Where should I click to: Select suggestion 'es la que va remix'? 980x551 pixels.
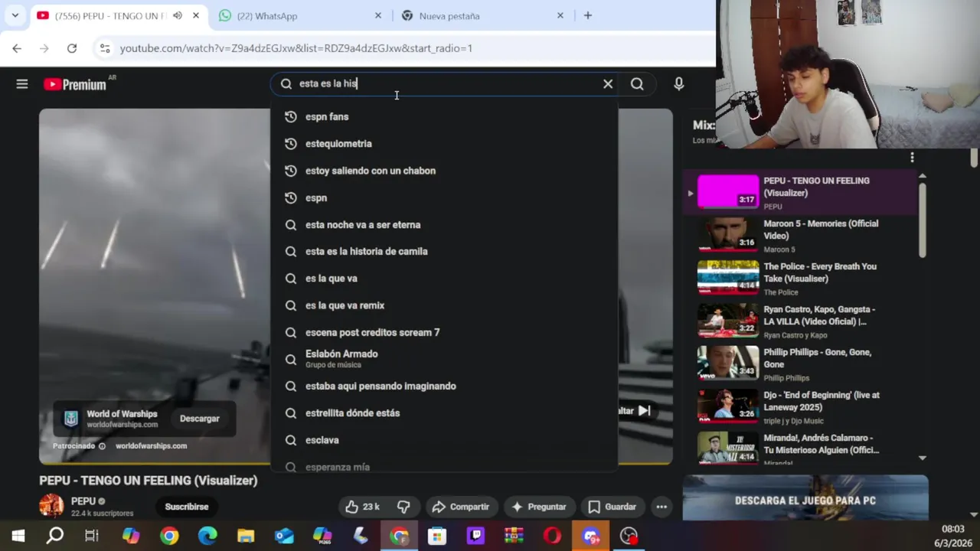(x=444, y=305)
